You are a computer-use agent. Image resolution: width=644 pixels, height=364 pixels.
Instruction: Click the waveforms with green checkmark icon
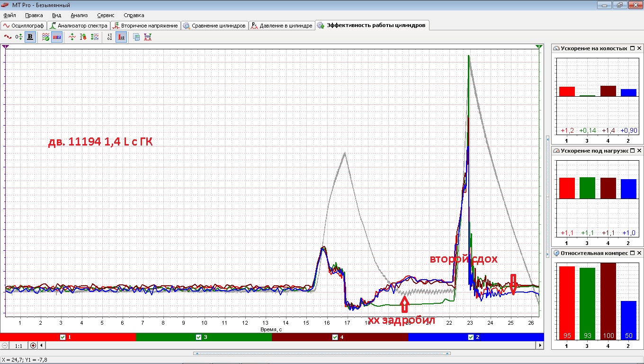click(45, 36)
